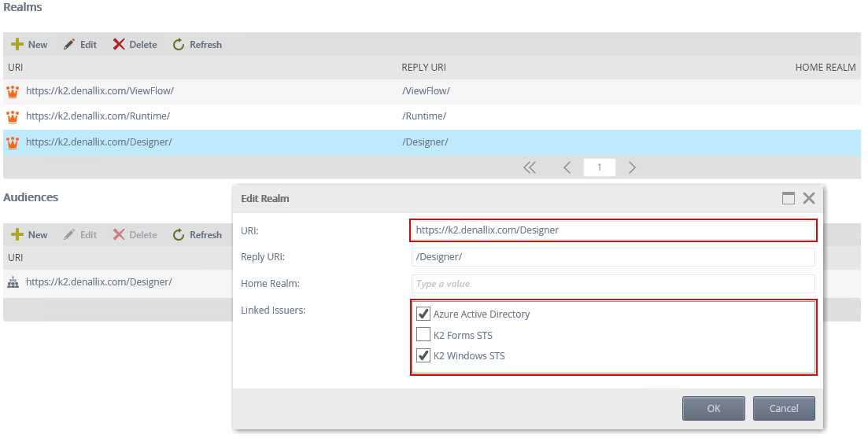
Task: Click the Refresh icon in Realms toolbar
Action: click(x=179, y=45)
